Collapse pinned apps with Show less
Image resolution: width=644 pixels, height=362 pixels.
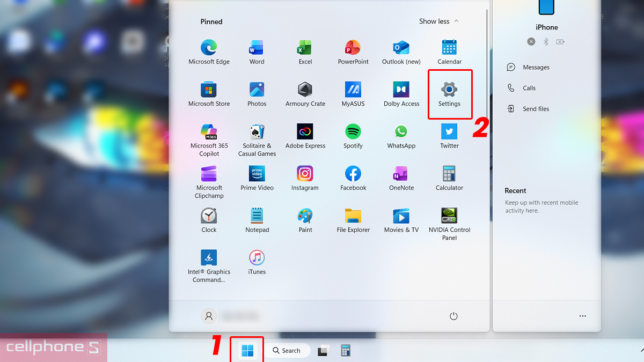coord(439,21)
